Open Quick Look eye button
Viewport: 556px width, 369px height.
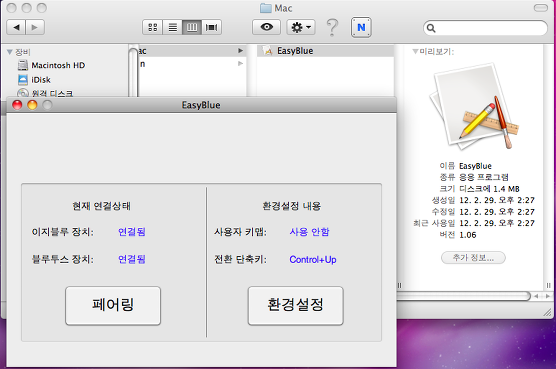(267, 27)
